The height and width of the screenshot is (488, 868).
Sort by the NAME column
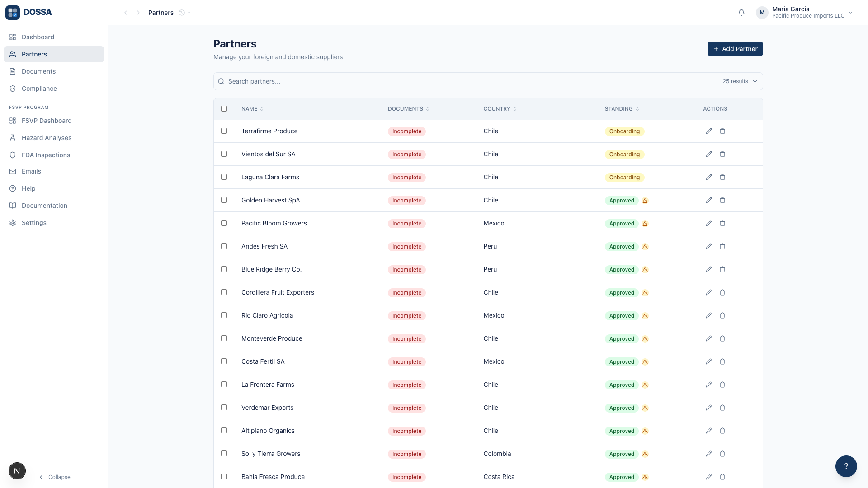pyautogui.click(x=252, y=109)
